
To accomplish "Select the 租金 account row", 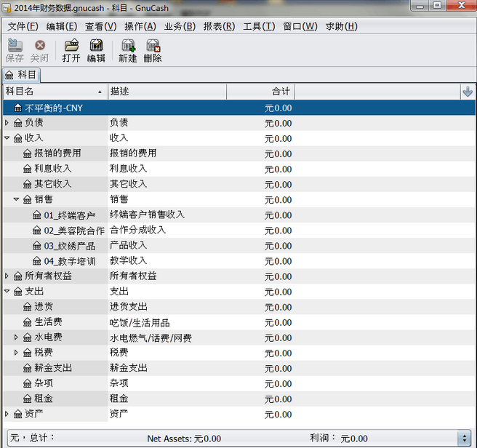I will [x=239, y=399].
